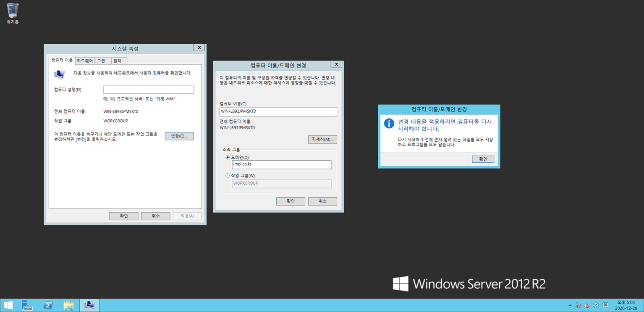Click 취소 in the 시스템 속성 window

click(156, 216)
